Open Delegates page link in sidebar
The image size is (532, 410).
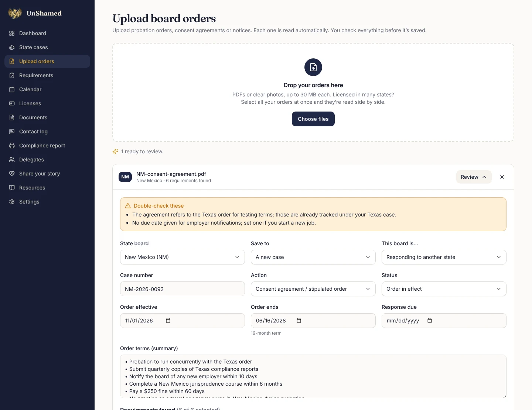pyautogui.click(x=47, y=160)
